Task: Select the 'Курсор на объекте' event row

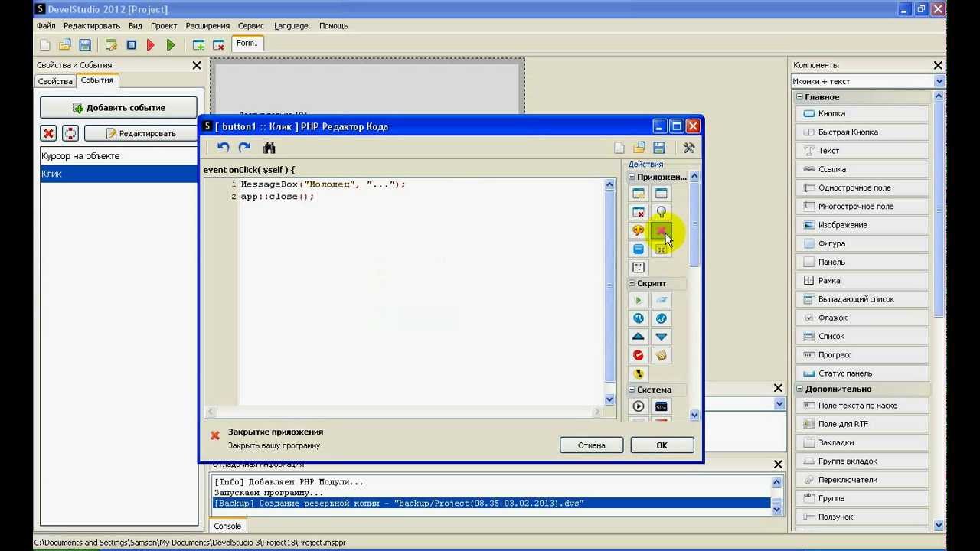Action: (119, 156)
